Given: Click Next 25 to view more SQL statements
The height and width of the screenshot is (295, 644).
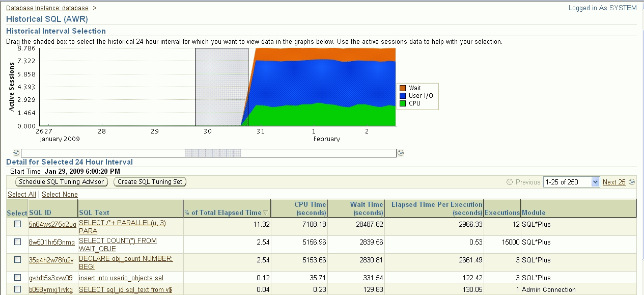Looking at the screenshot, I should pos(614,182).
